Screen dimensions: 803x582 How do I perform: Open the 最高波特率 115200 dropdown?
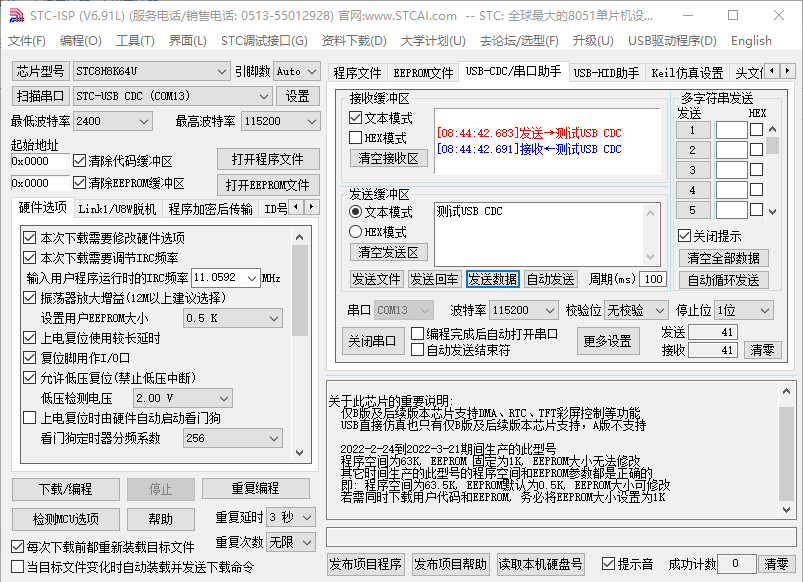[x=280, y=121]
